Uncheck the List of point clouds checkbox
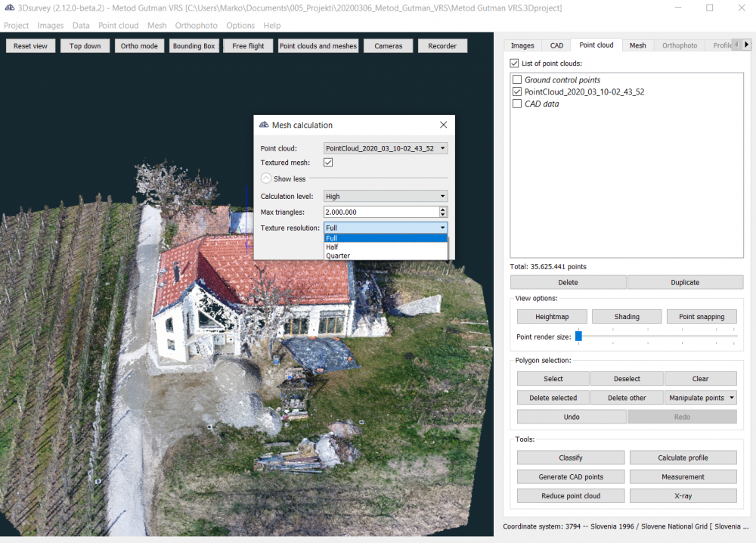 (x=515, y=64)
